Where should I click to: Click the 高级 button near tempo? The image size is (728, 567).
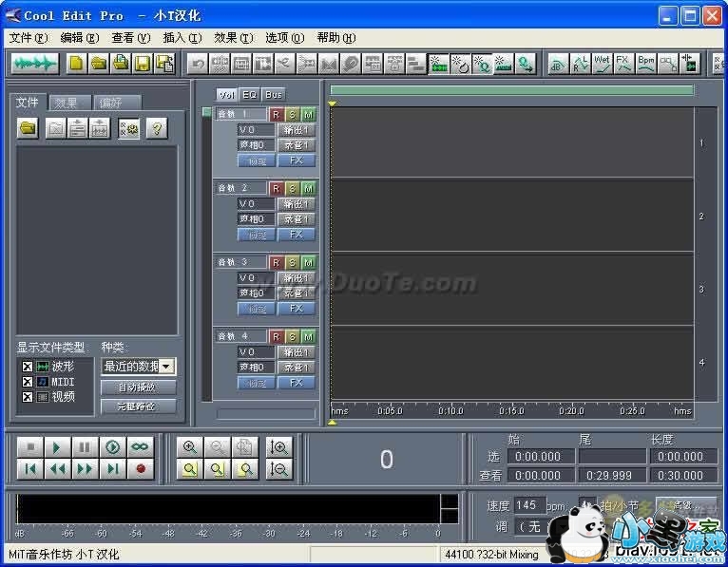(685, 505)
